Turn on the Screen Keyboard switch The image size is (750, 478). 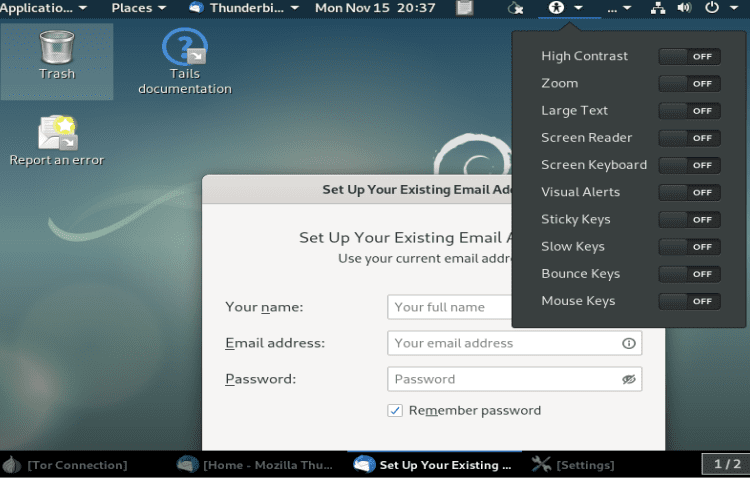coord(689,165)
